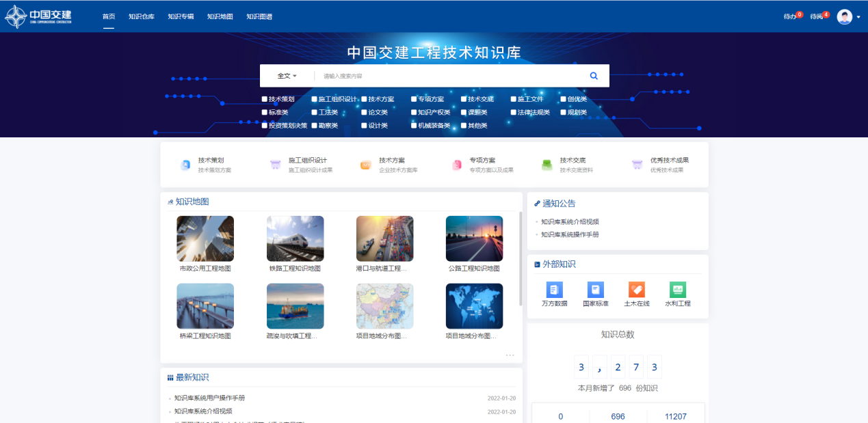This screenshot has height=423, width=868.
Task: Open the 知识图谱 menu item
Action: click(x=259, y=16)
